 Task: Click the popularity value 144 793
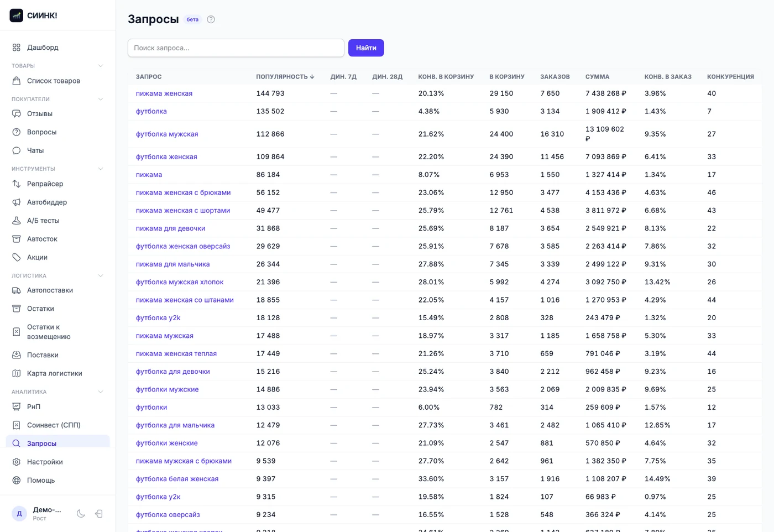270,93
